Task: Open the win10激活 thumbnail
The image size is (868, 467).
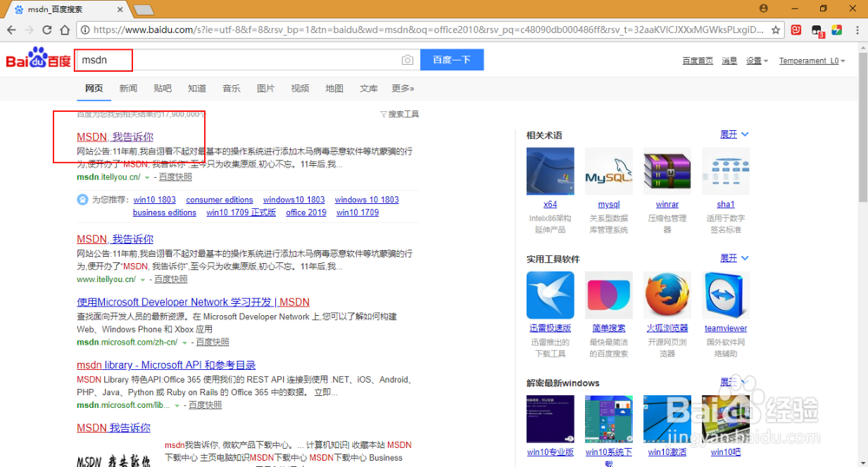Action: (x=667, y=419)
